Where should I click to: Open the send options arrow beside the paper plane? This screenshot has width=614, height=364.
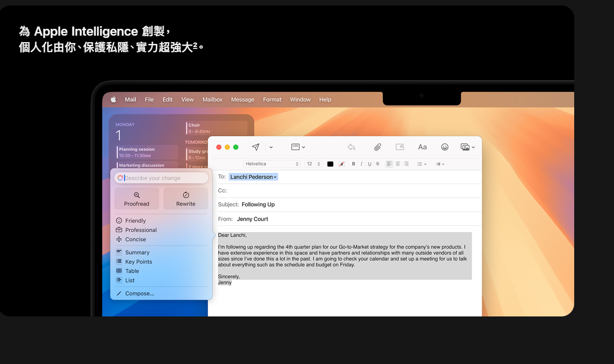pyautogui.click(x=271, y=147)
